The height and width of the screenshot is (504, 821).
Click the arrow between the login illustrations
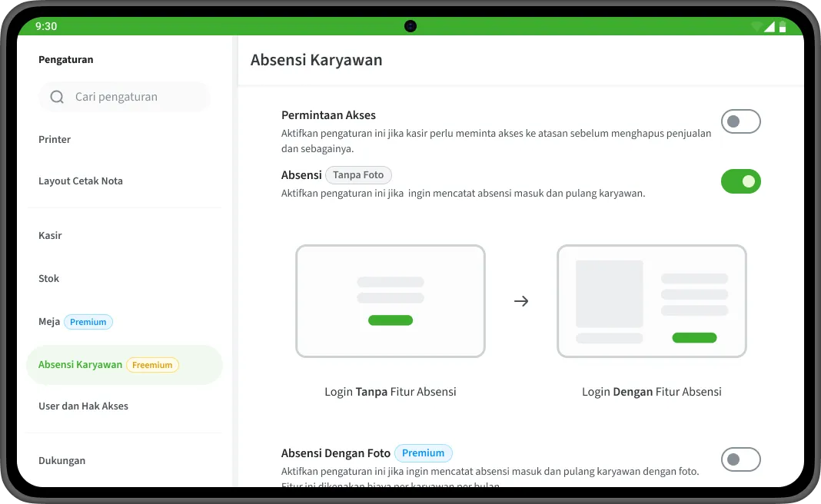521,301
